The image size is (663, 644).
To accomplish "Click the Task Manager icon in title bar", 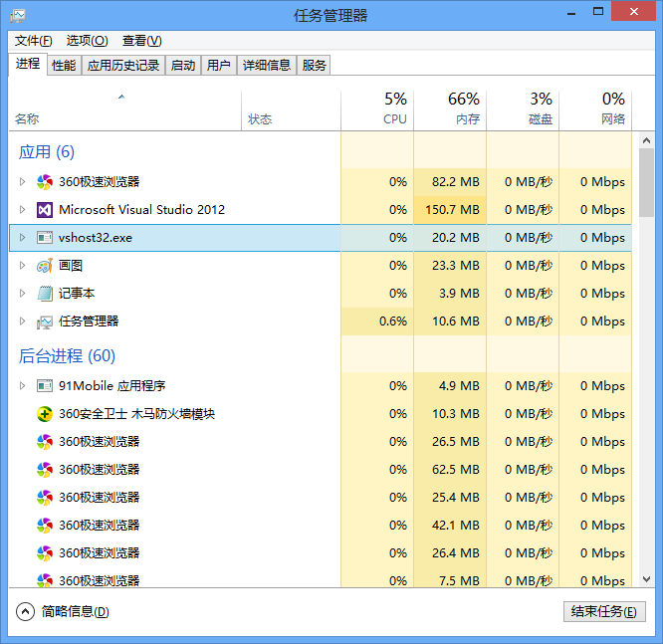I will tap(18, 16).
